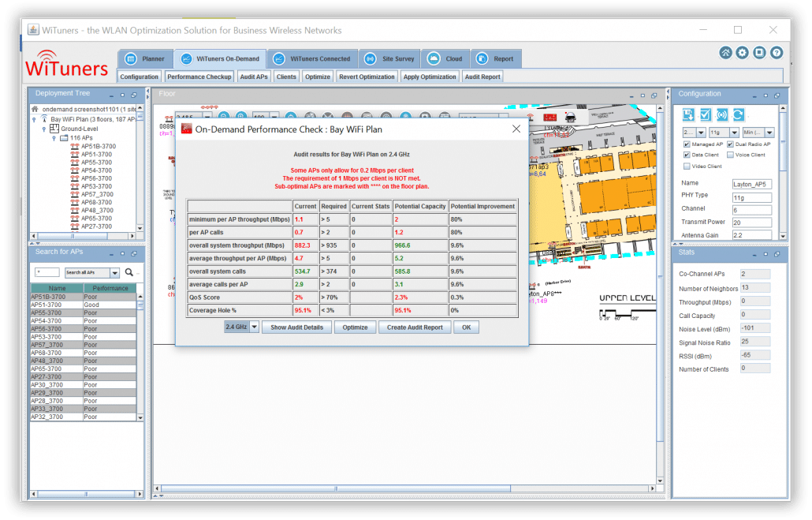Select the AP51-3700 Good row in AP list
This screenshot has width=812, height=520.
click(84, 305)
